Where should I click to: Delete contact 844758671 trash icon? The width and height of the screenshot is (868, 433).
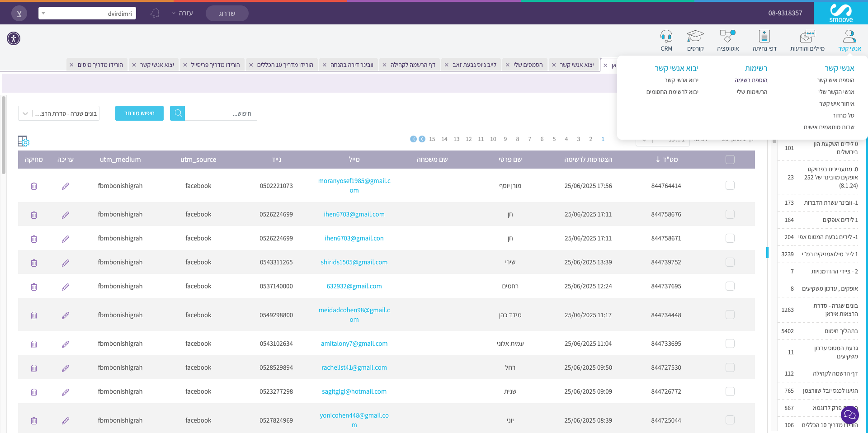[x=34, y=239]
